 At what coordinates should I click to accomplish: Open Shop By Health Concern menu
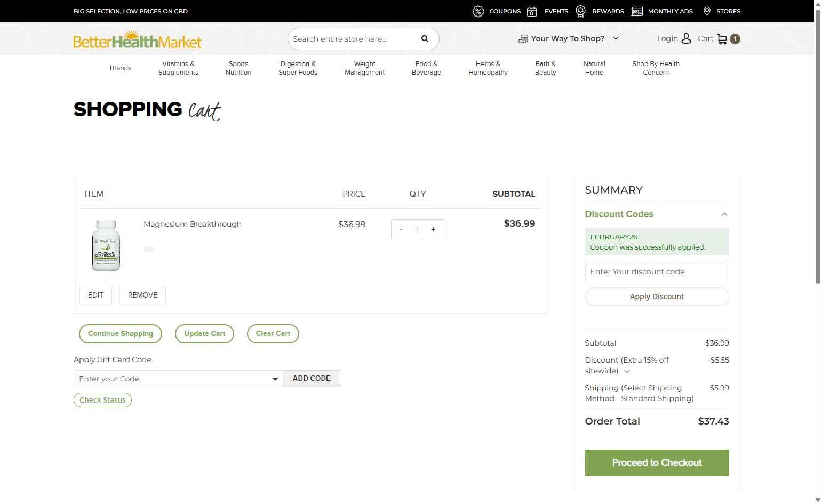point(656,68)
